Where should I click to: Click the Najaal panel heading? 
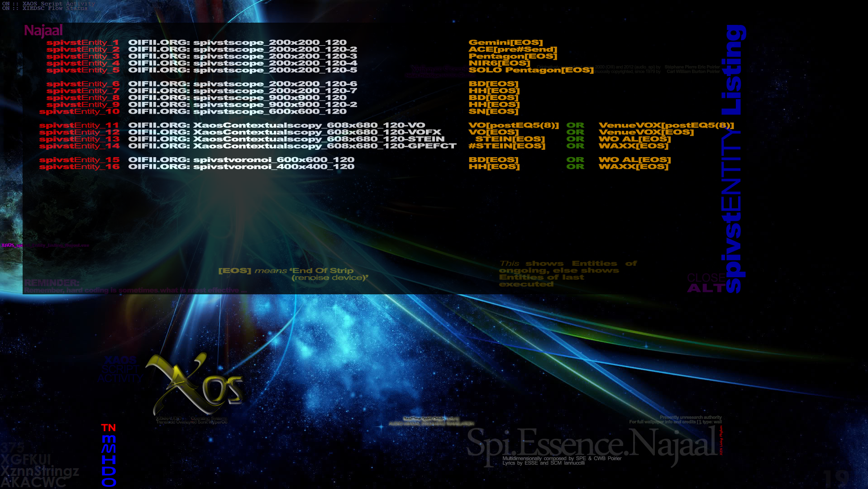43,31
